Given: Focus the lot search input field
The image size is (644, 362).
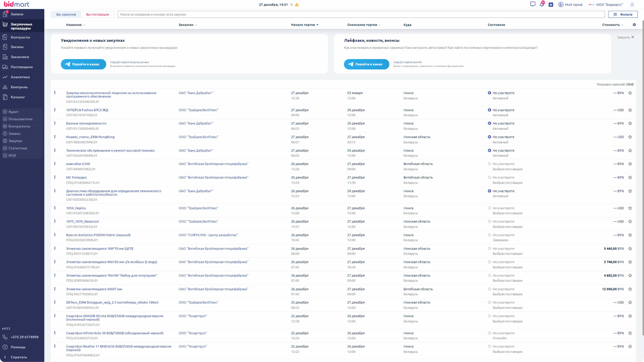Looking at the screenshot, I should pos(361,14).
